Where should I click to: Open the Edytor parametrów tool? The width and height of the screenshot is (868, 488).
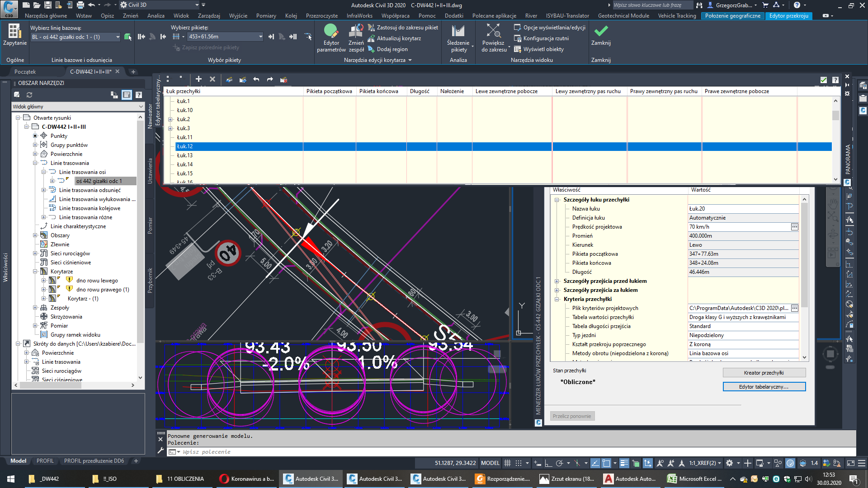point(331,38)
